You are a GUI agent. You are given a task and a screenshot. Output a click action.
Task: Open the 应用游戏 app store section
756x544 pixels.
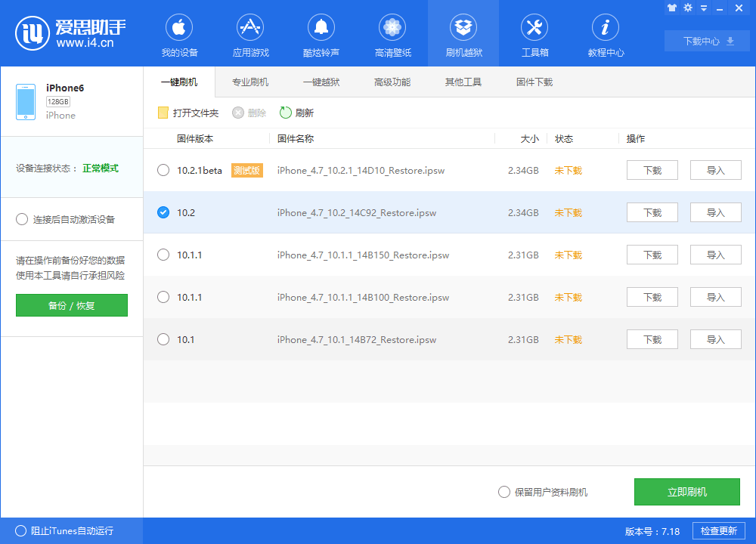click(249, 34)
